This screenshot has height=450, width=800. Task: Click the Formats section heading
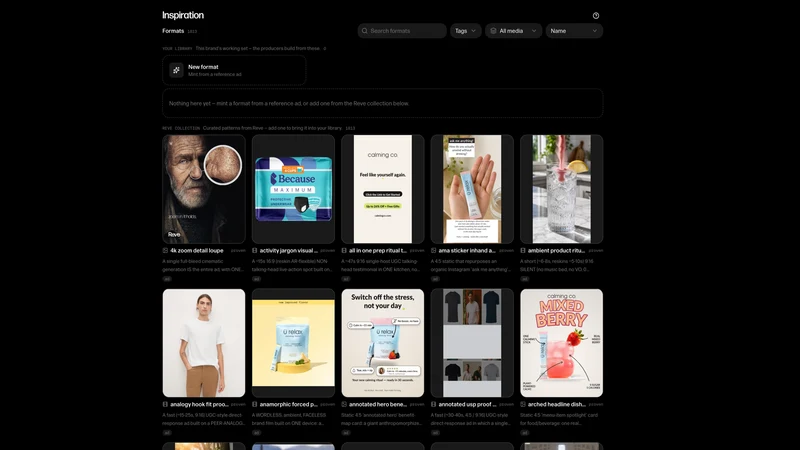tap(173, 31)
